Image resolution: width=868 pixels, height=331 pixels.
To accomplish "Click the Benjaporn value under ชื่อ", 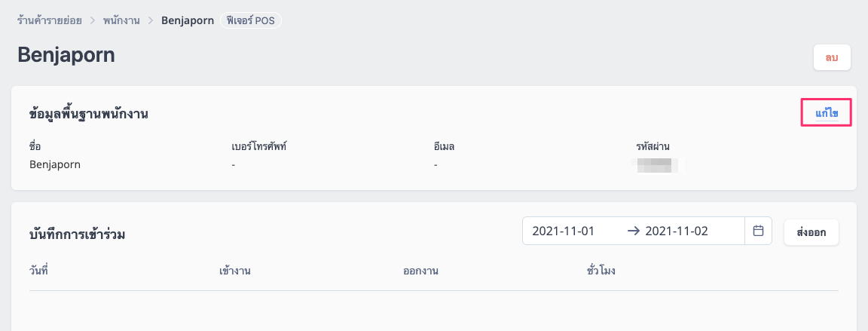I will (x=55, y=165).
